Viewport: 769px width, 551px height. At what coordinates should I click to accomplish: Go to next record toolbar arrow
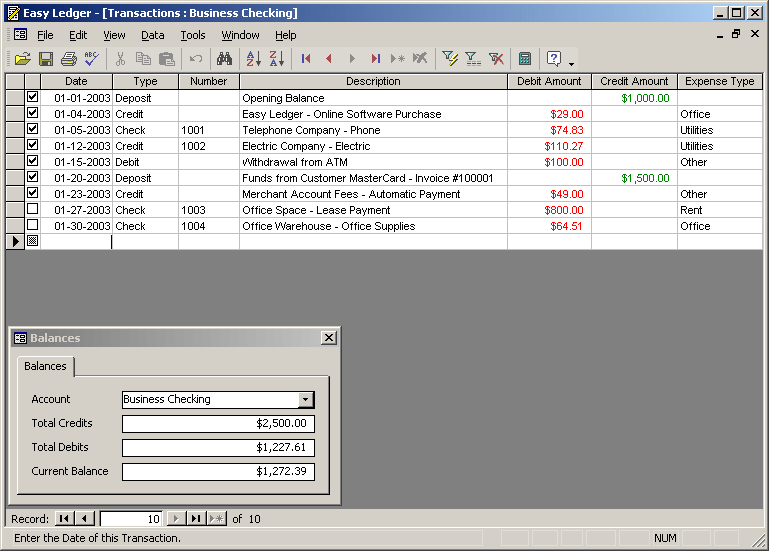[x=352, y=59]
